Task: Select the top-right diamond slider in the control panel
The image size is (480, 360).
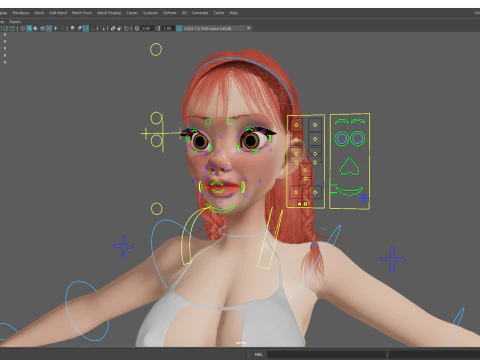Action: pyautogui.click(x=315, y=125)
